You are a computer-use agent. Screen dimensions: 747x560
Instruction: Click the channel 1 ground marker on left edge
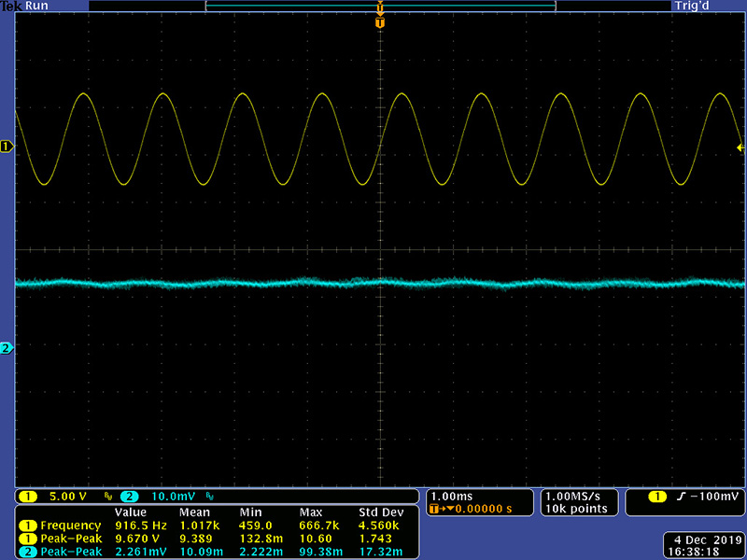coord(7,147)
